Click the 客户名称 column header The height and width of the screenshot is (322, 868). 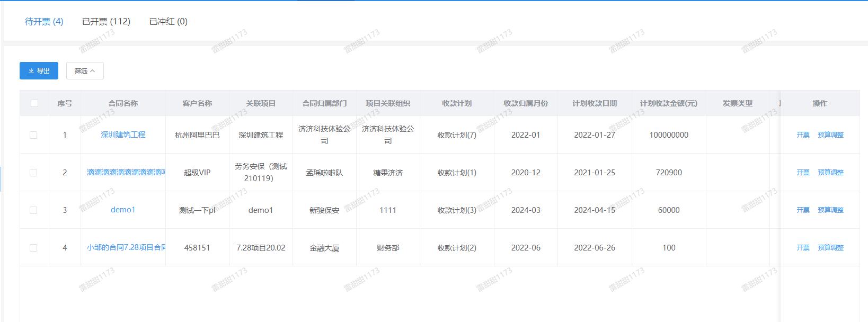[197, 103]
